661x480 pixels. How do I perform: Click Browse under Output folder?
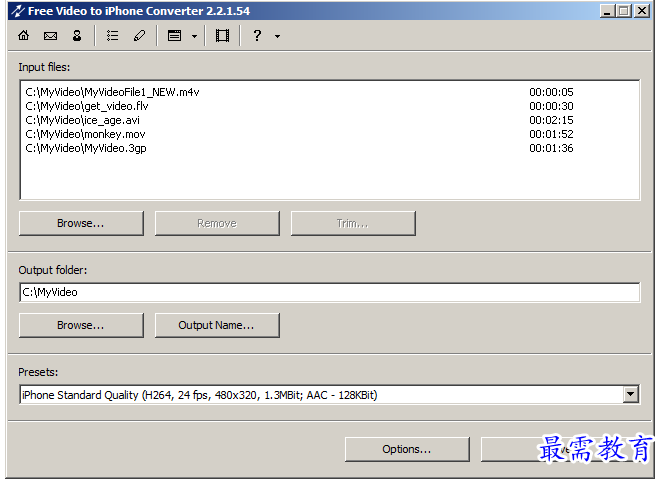coord(81,325)
